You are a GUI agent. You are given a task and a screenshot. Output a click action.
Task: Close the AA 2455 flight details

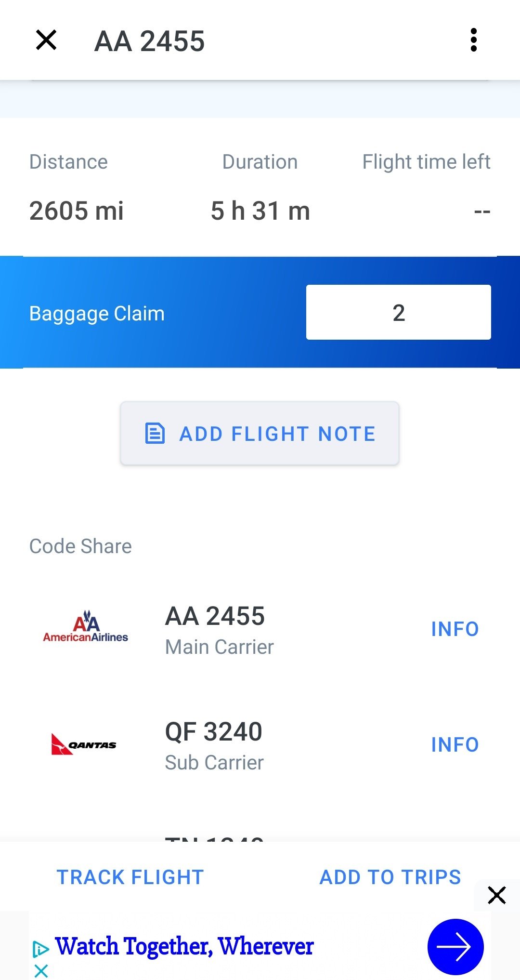(46, 40)
